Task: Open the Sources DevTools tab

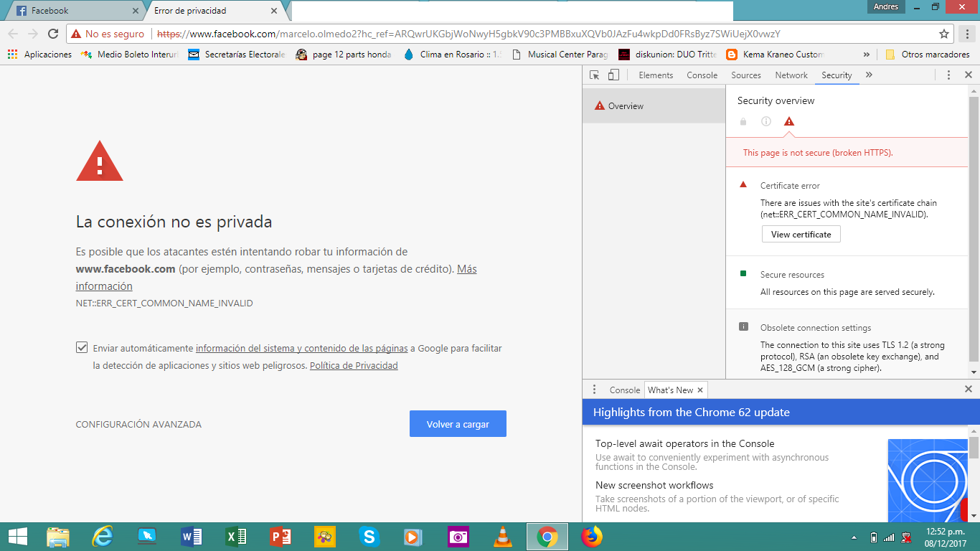Action: point(746,75)
